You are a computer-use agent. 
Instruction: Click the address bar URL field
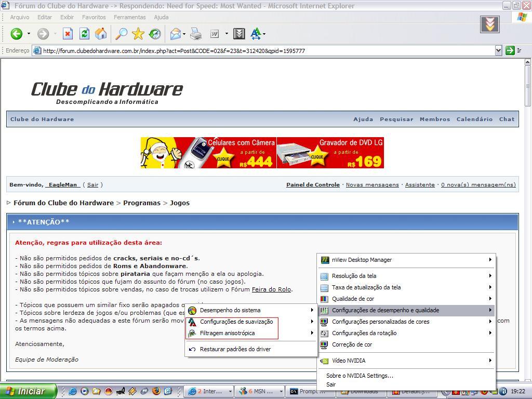(263, 50)
